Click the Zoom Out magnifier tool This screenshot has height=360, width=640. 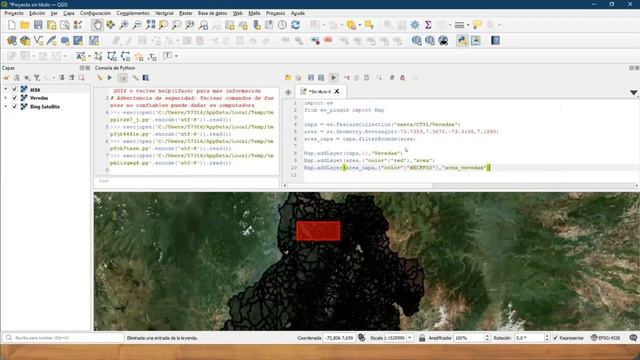[137, 25]
